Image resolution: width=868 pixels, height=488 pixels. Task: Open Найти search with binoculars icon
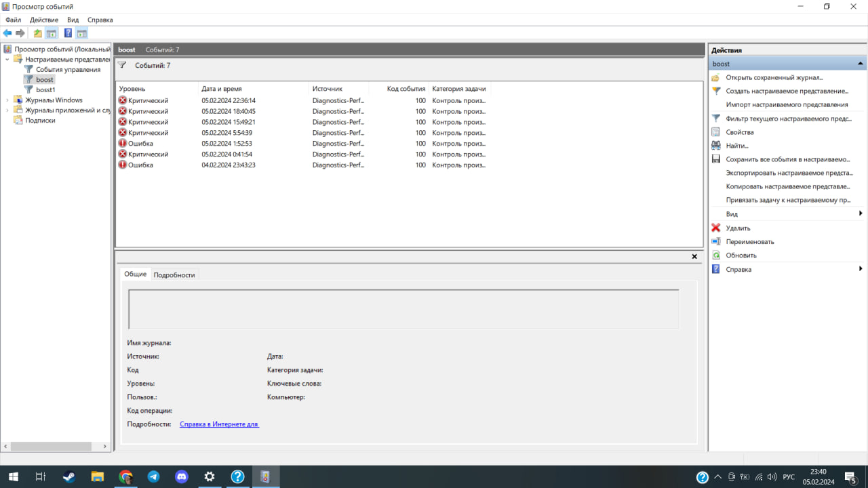pyautogui.click(x=715, y=146)
